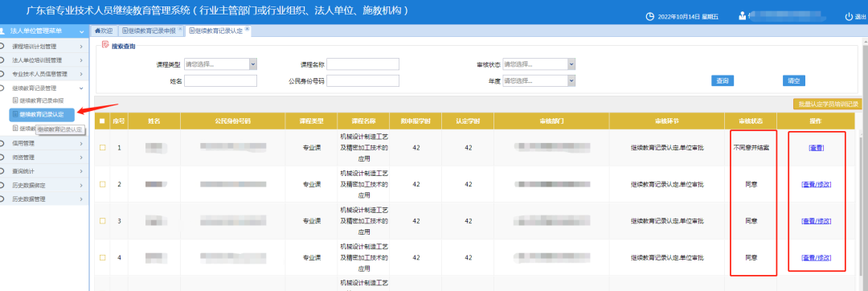Click the 课程名称 input field
The image size is (868, 291).
click(363, 65)
